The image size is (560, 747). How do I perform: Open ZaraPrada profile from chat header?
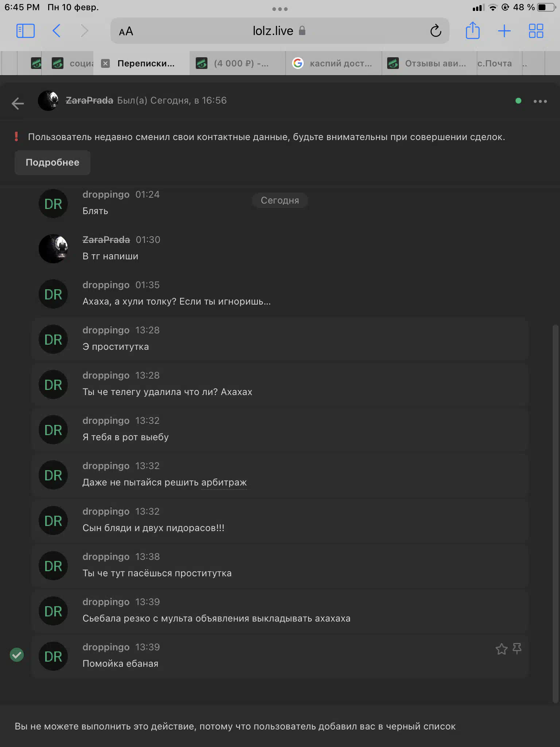89,100
